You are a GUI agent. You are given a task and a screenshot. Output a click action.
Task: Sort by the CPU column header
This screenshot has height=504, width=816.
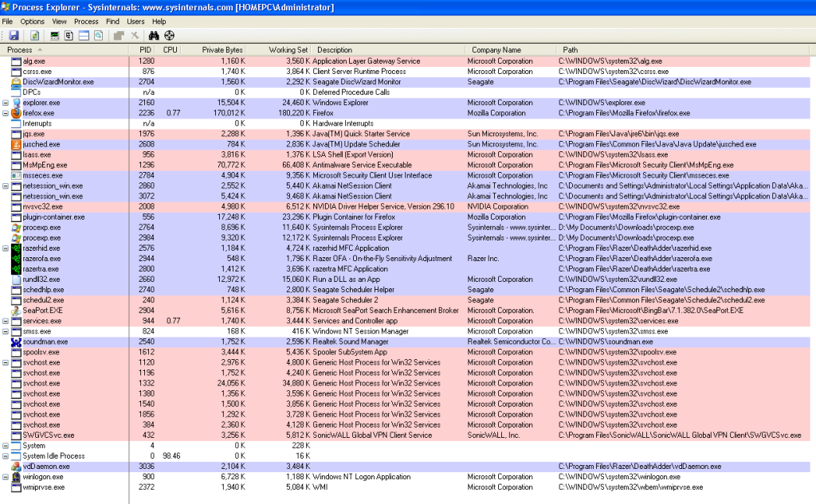170,49
